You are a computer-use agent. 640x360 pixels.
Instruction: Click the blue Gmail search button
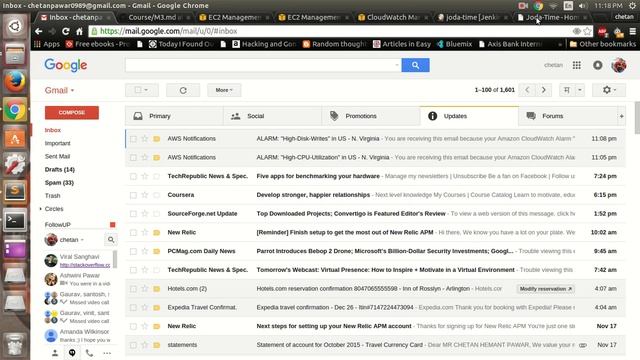click(x=415, y=65)
